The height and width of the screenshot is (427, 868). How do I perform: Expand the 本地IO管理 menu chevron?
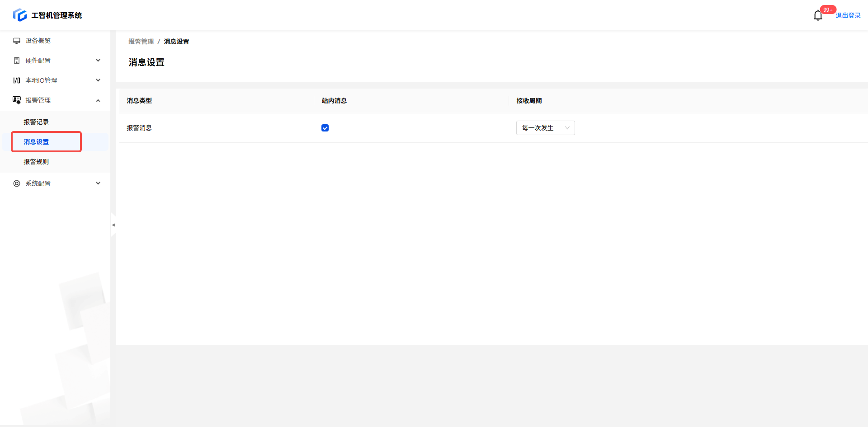98,80
